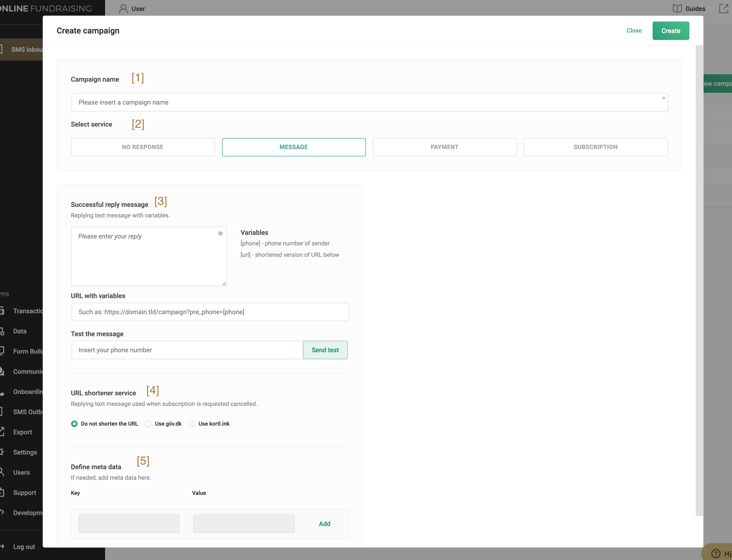Image resolution: width=732 pixels, height=560 pixels.
Task: Select the Do not shorten the URL radio
Action: [74, 424]
